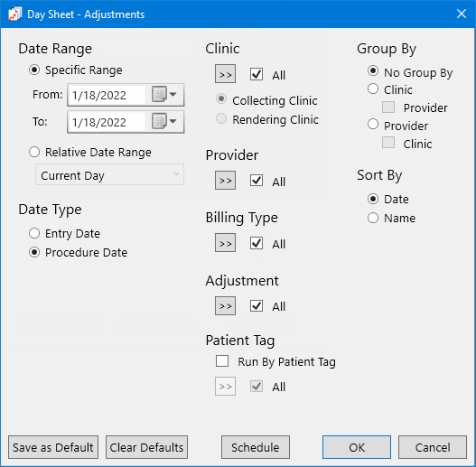Click the From date text field

tap(107, 95)
